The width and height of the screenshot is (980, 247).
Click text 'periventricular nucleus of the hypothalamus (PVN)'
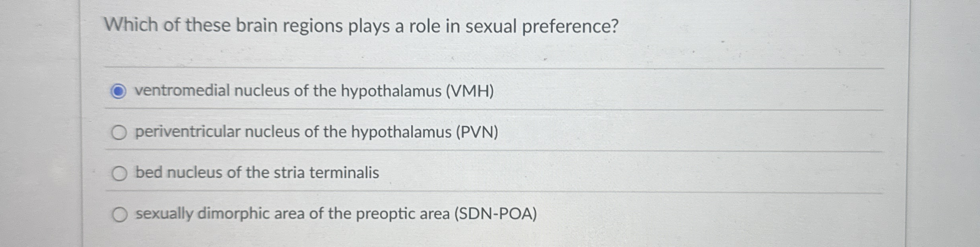316,132
